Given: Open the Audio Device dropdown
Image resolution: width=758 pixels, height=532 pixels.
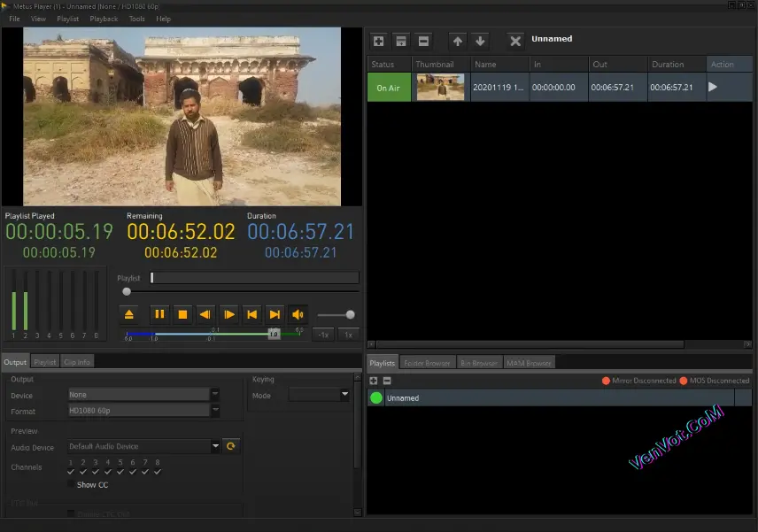Looking at the screenshot, I should click(215, 446).
